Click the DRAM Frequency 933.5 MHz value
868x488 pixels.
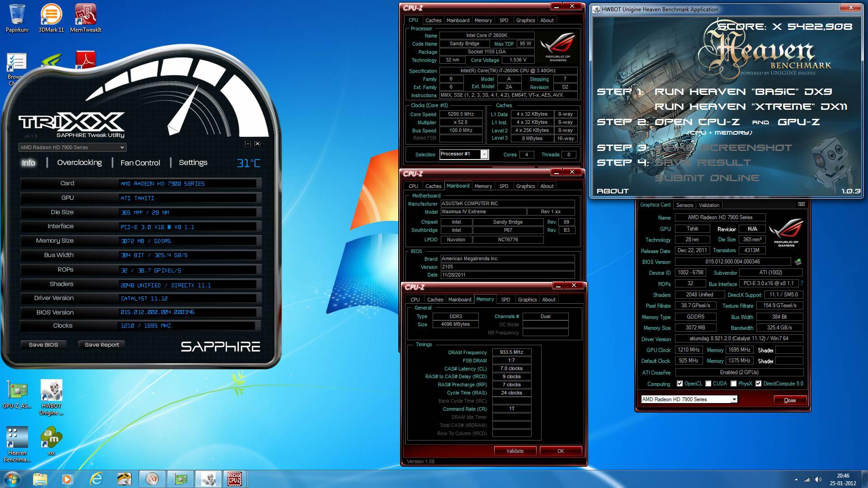tap(511, 352)
